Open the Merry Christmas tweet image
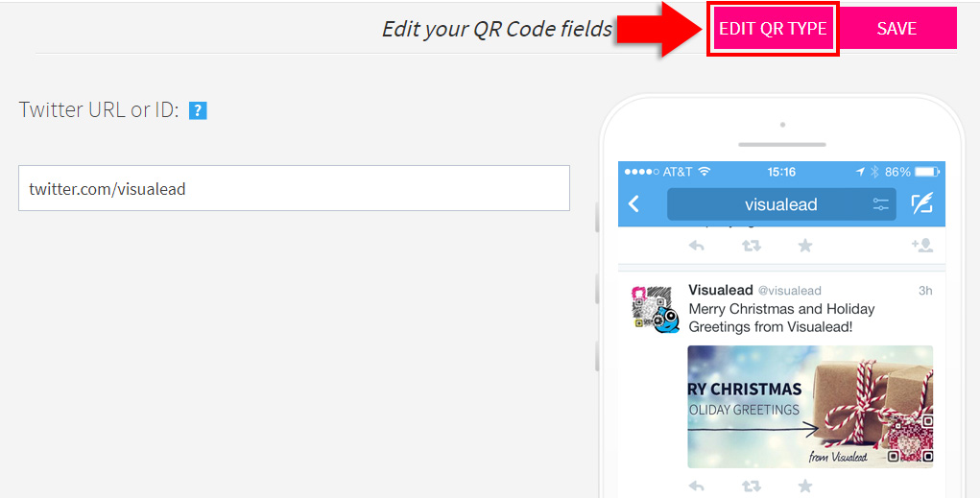This screenshot has height=498, width=980. click(810, 407)
